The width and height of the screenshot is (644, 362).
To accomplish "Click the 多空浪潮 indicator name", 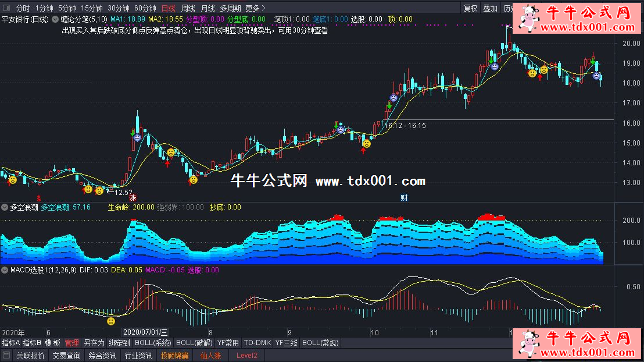I will click(x=24, y=207).
